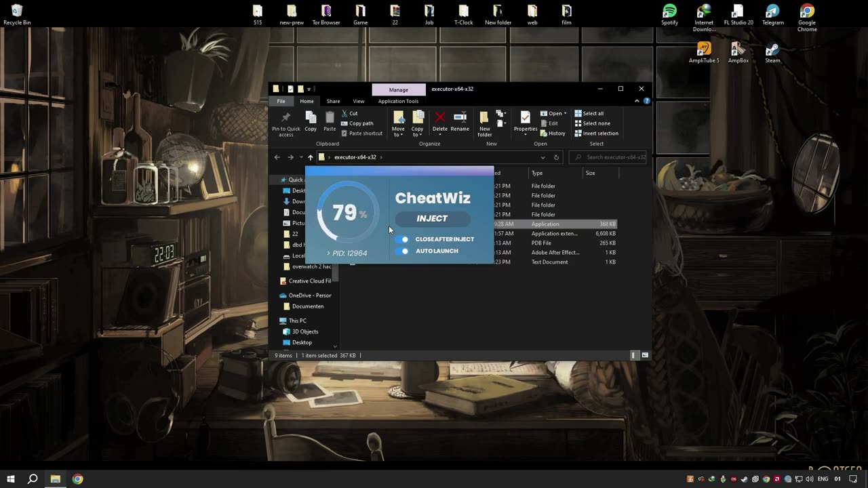Switch to the Home ribbon tab
Image resolution: width=868 pixels, height=488 pixels.
(x=307, y=101)
